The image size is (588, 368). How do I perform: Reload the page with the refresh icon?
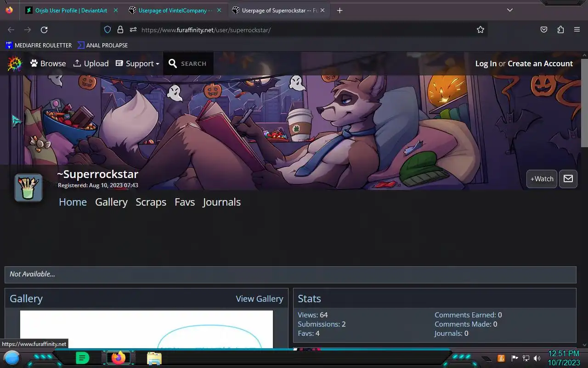click(44, 29)
